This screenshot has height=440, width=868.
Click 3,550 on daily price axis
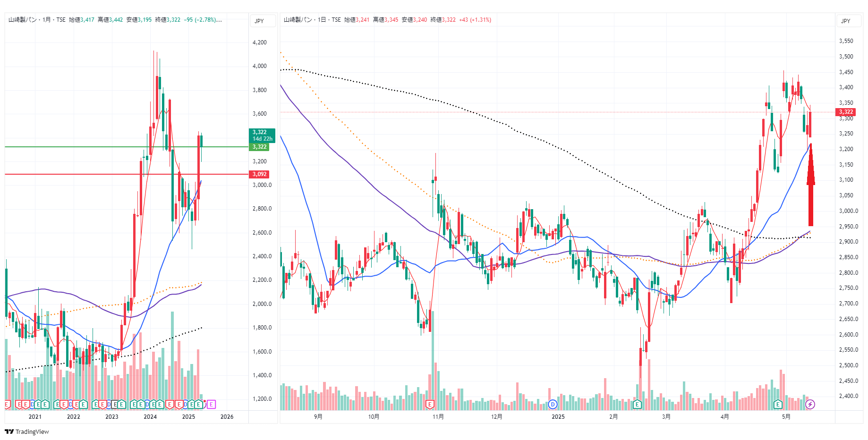coord(846,41)
